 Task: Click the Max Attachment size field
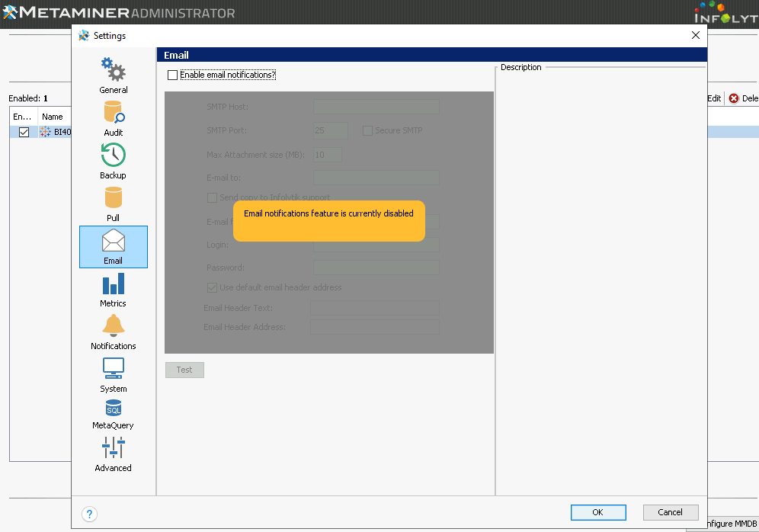[327, 155]
